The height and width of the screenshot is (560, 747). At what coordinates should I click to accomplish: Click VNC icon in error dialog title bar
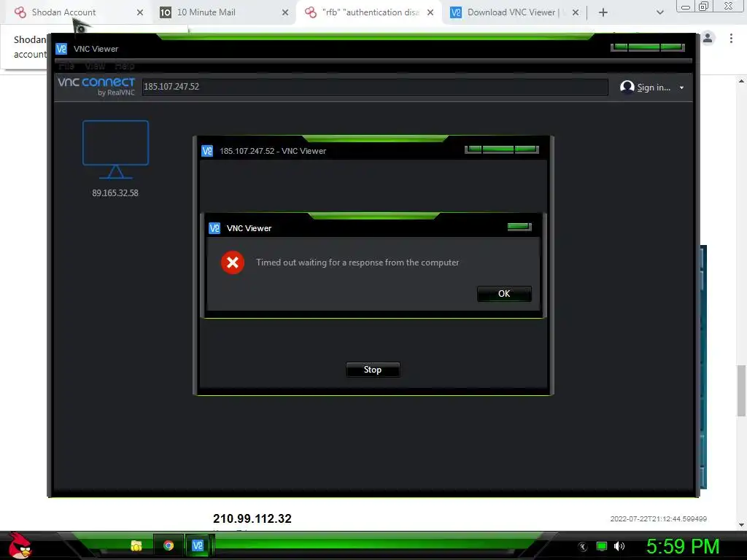214,228
